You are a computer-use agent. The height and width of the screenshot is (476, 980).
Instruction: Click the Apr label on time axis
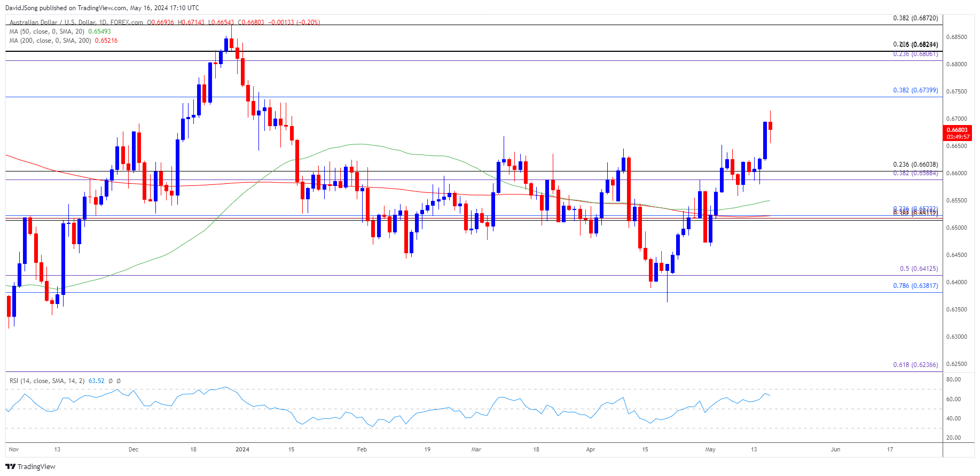point(591,449)
